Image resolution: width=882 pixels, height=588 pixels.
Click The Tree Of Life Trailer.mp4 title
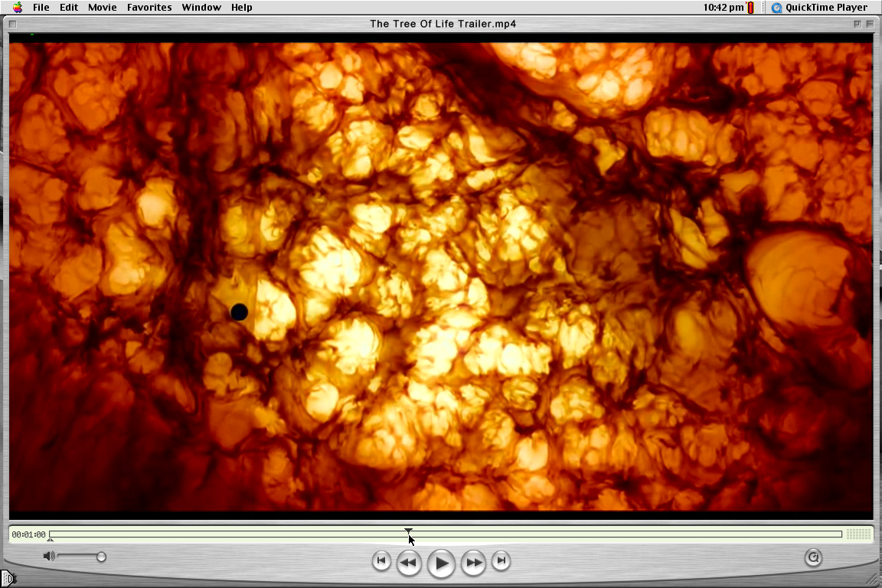[443, 24]
